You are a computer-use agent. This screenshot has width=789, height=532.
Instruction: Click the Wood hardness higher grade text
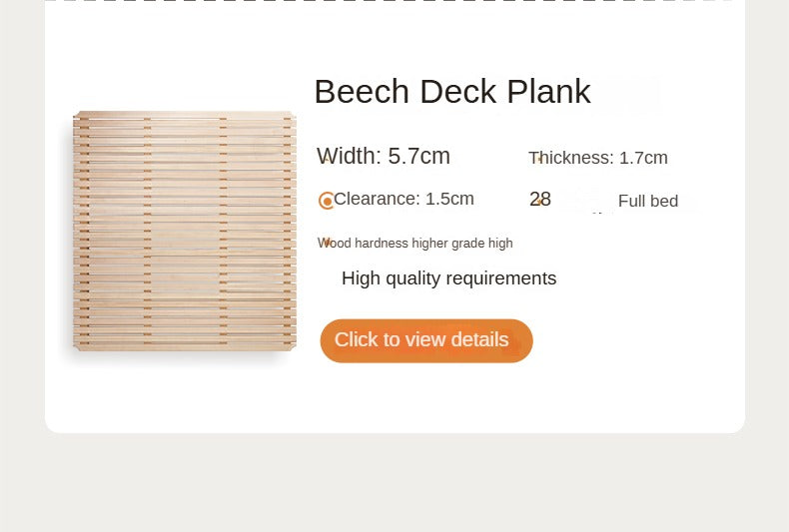(x=415, y=243)
